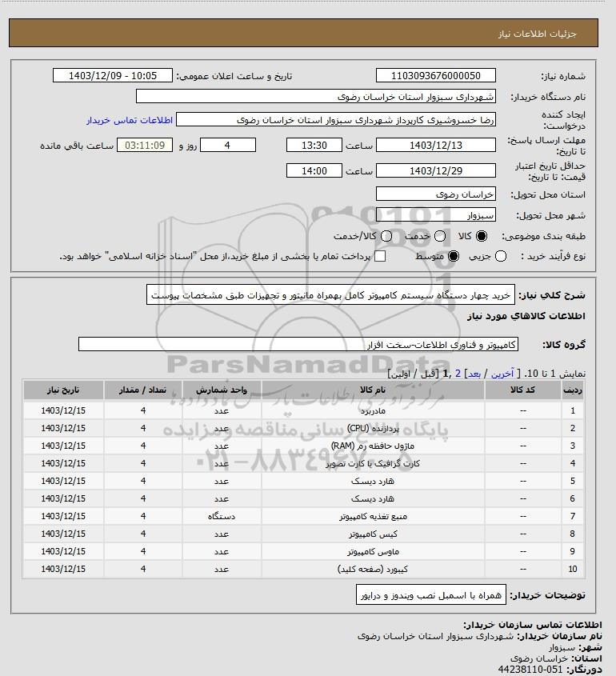The height and width of the screenshot is (676, 616).
Task: Click the page header جزئیات اطلاعات نیاز
Action: pos(537,34)
